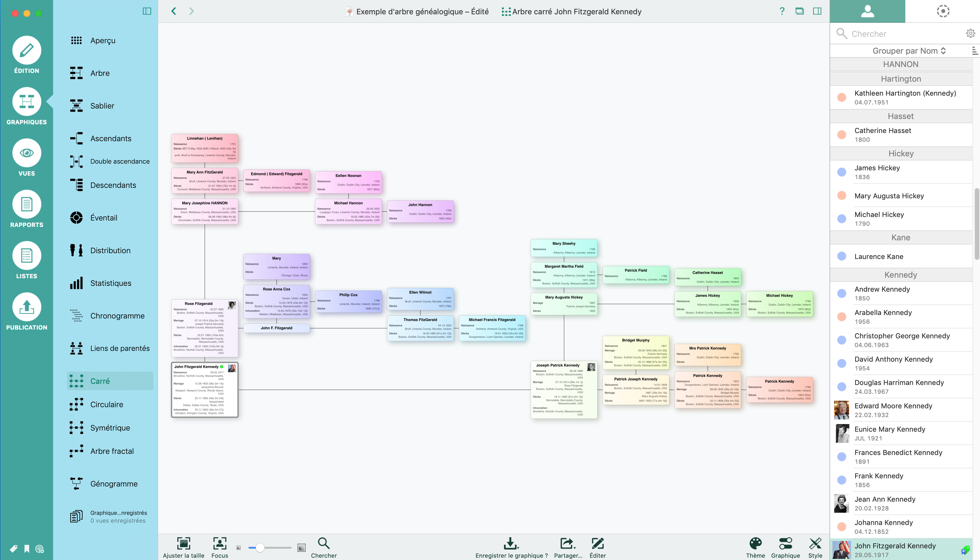Screen dimensions: 980x560
Task: Select Jean Ann Kennedy entry
Action: tap(901, 503)
